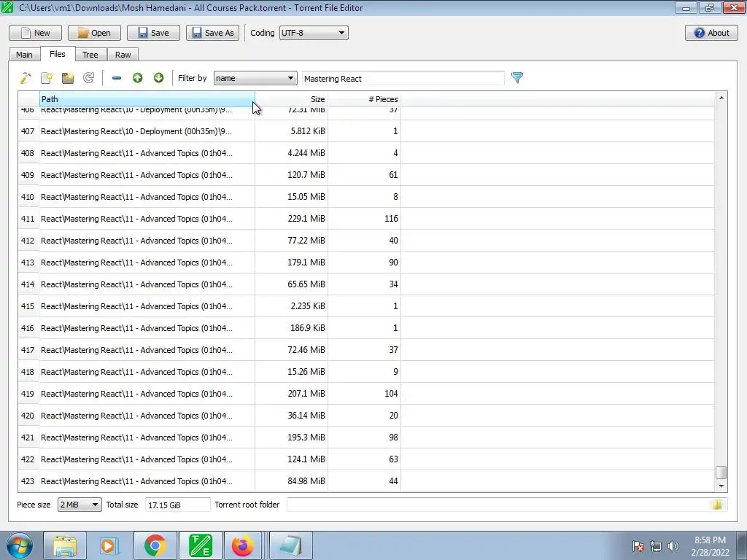Click the Mastering React filter text field
747x560 pixels.
point(403,79)
